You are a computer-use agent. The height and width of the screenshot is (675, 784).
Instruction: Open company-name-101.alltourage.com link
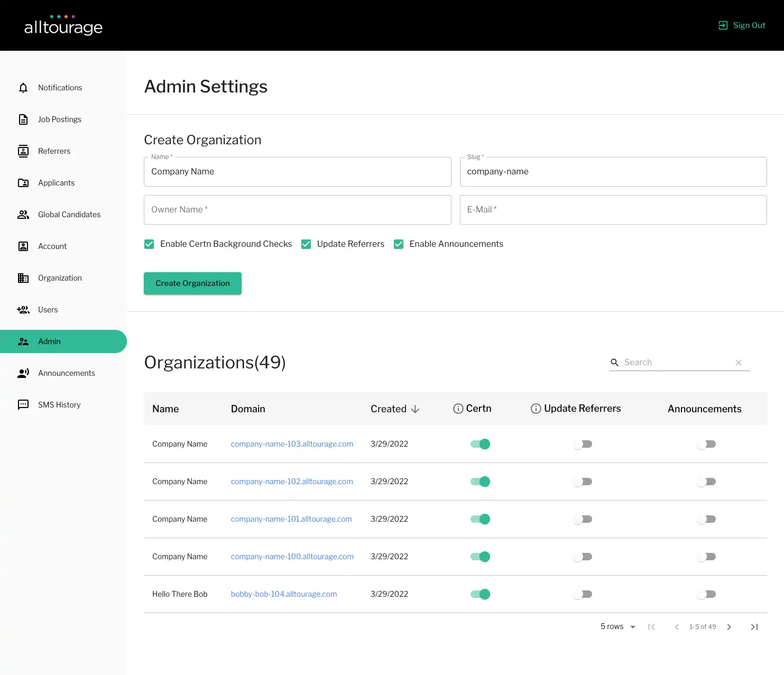coord(291,519)
